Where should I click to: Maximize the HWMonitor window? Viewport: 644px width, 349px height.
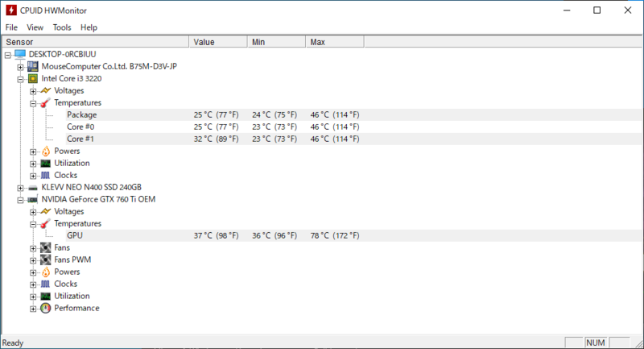(x=597, y=10)
